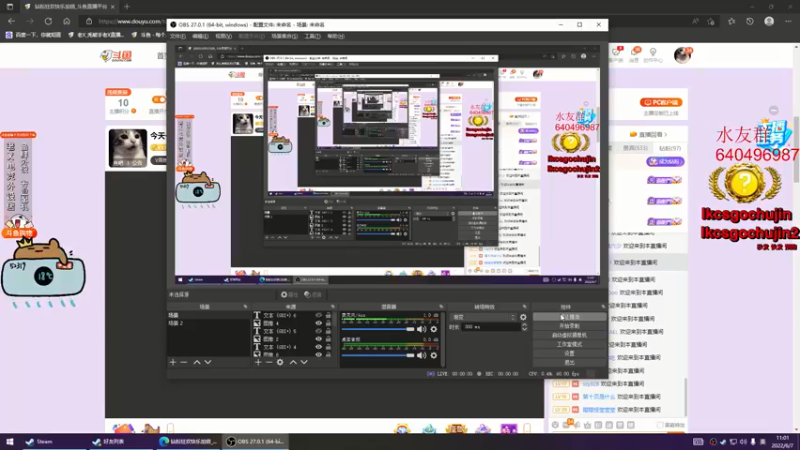Viewport: 800px width, 450px height.
Task: Toggle lock on 图像 2 source
Action: tap(328, 339)
